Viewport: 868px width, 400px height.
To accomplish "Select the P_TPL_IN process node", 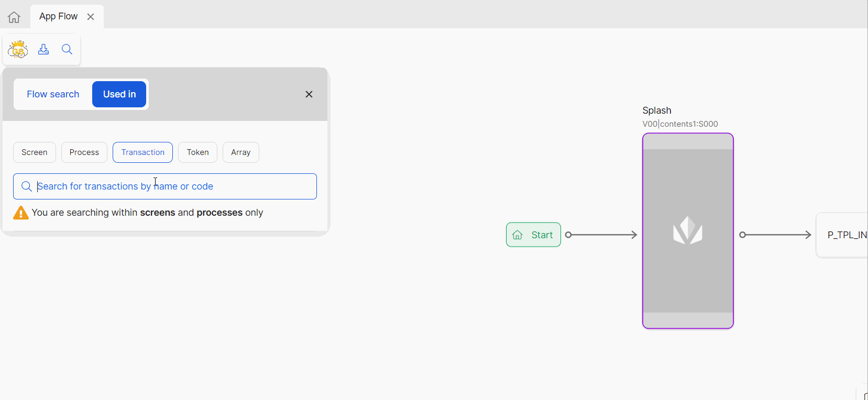I will coord(843,235).
